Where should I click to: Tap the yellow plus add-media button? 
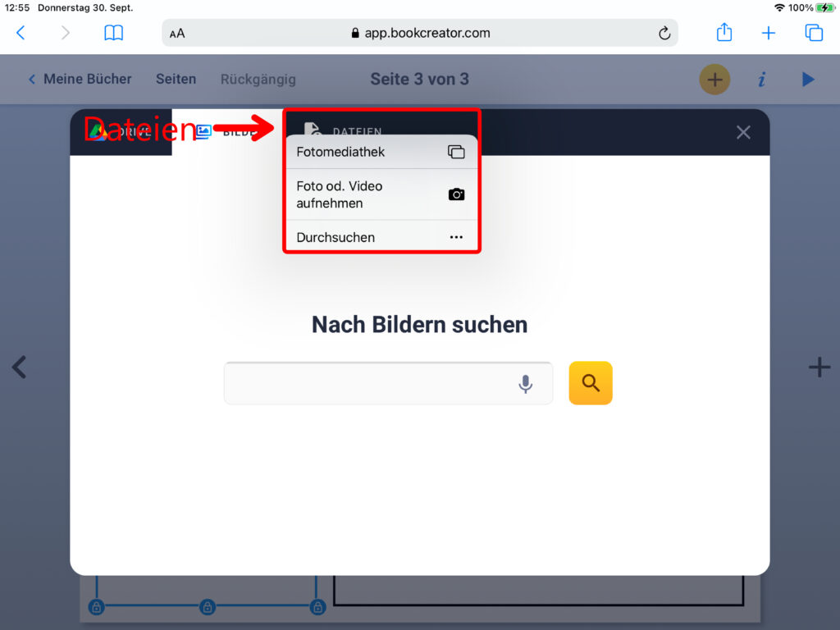click(x=714, y=80)
